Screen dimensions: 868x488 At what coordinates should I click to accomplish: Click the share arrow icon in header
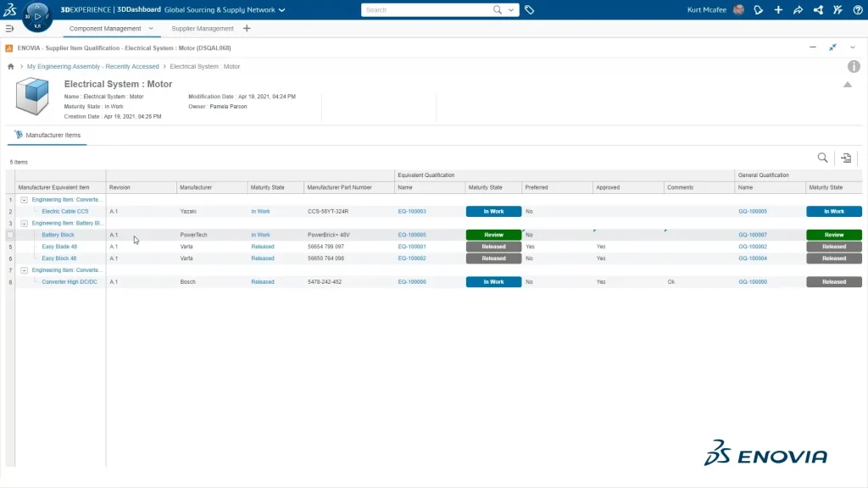pos(798,10)
